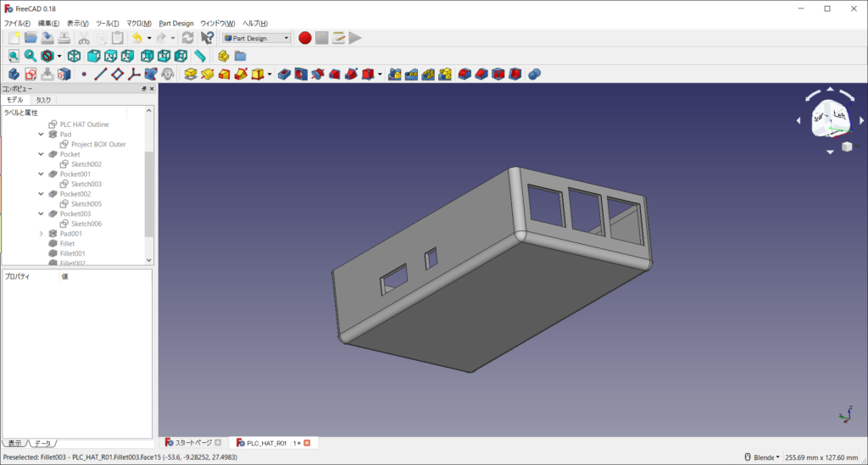Screen dimensions: 868x465
Task: Select the Boolean operation icon
Action: coord(535,75)
